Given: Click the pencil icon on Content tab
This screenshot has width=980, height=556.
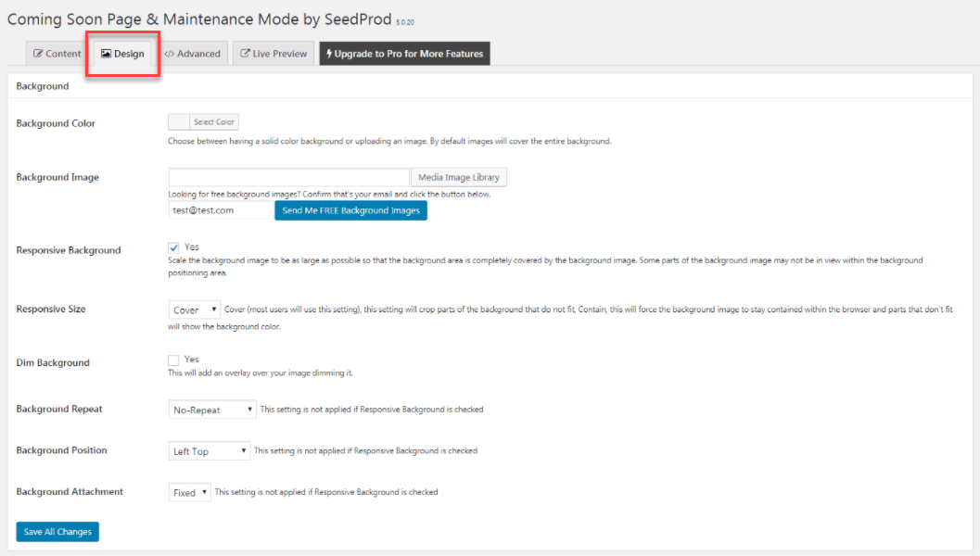Looking at the screenshot, I should [38, 54].
